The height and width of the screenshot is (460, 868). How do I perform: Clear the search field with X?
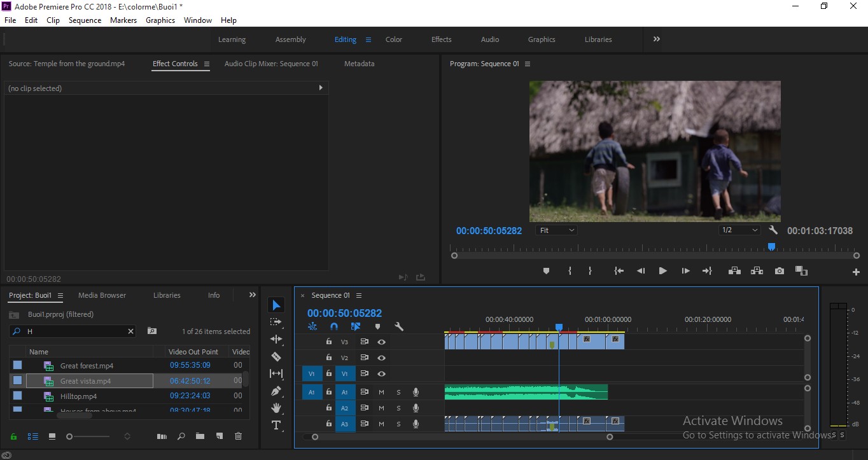(x=130, y=331)
